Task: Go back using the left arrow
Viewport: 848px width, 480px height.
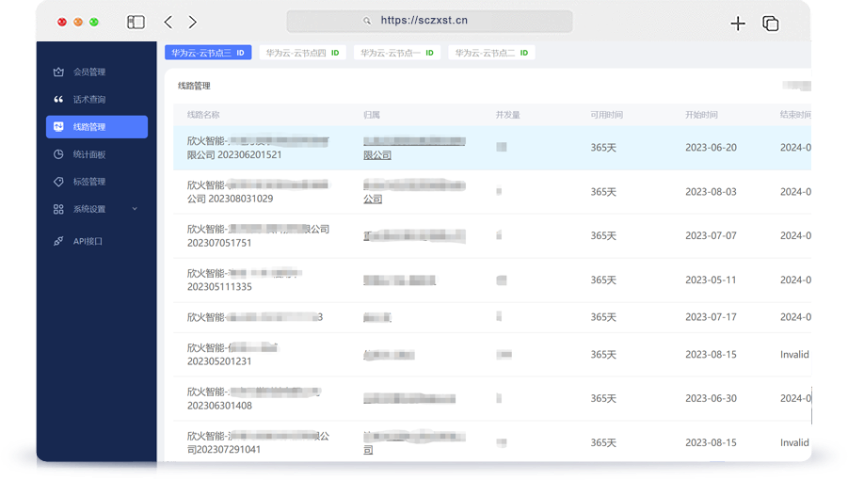Action: pyautogui.click(x=168, y=22)
